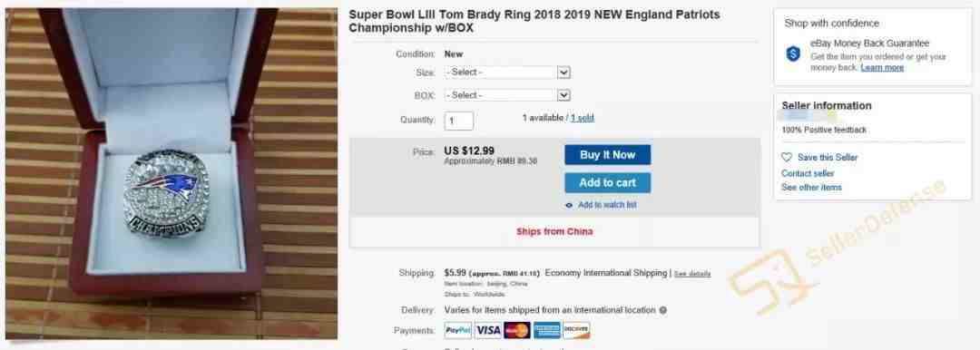
Task: Select the VISA payment icon
Action: point(487,330)
